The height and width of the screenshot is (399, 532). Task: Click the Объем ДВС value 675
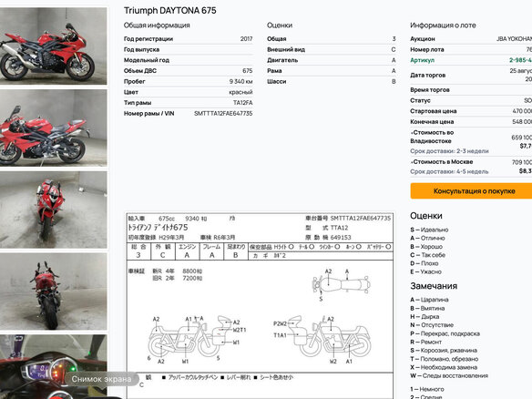pyautogui.click(x=248, y=70)
